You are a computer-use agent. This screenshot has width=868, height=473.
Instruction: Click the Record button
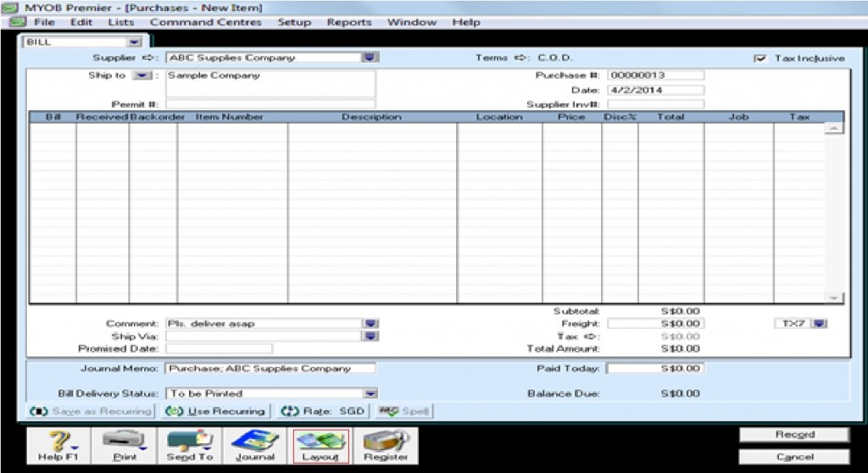coord(794,435)
